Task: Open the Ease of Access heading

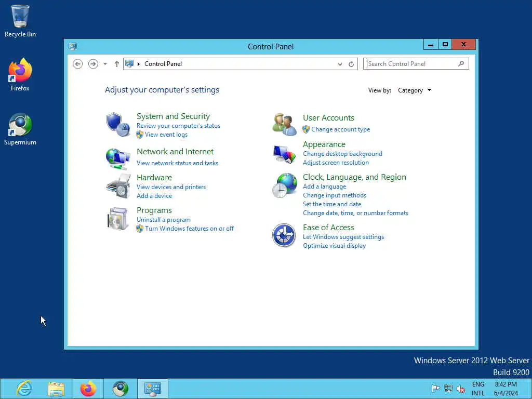Action: click(328, 228)
